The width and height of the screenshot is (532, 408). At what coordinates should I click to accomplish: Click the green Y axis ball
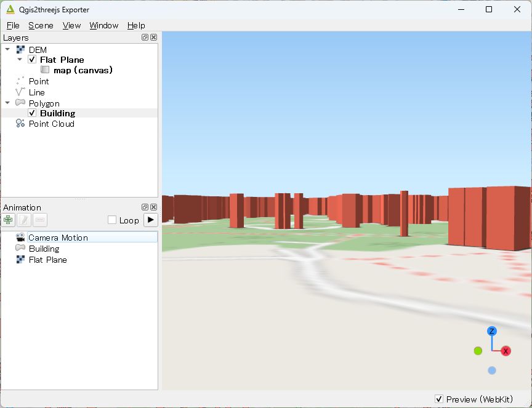click(x=478, y=351)
